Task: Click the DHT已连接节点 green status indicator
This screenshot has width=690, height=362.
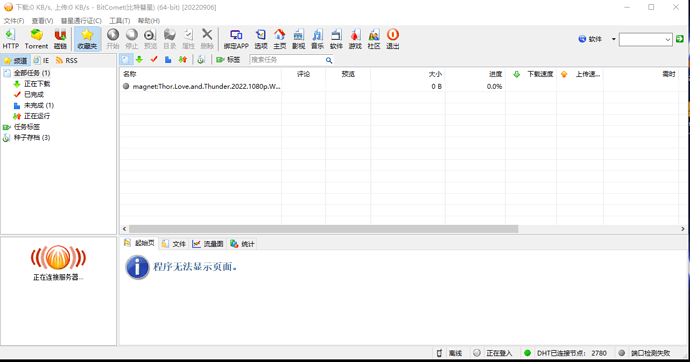Action: (x=527, y=353)
